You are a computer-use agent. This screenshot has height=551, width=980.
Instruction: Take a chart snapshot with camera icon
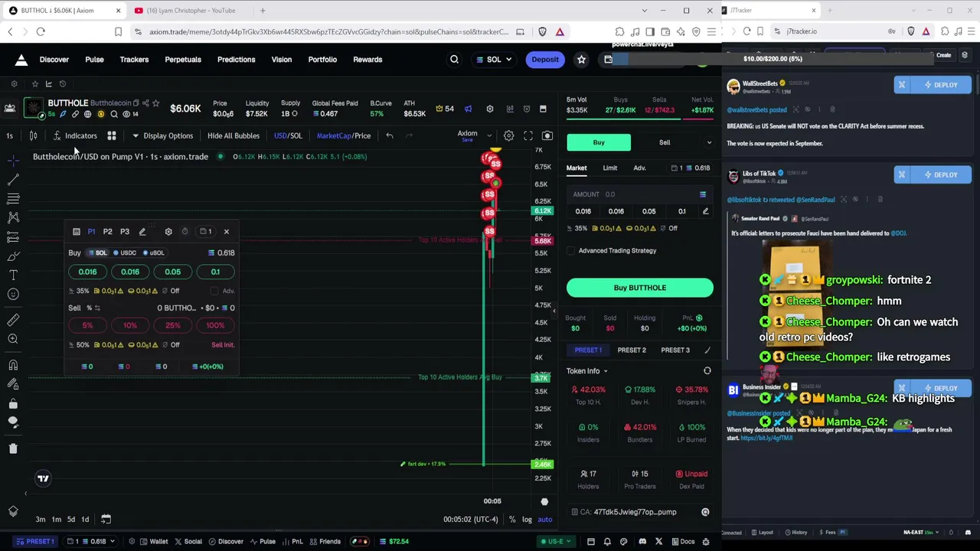pyautogui.click(x=547, y=135)
